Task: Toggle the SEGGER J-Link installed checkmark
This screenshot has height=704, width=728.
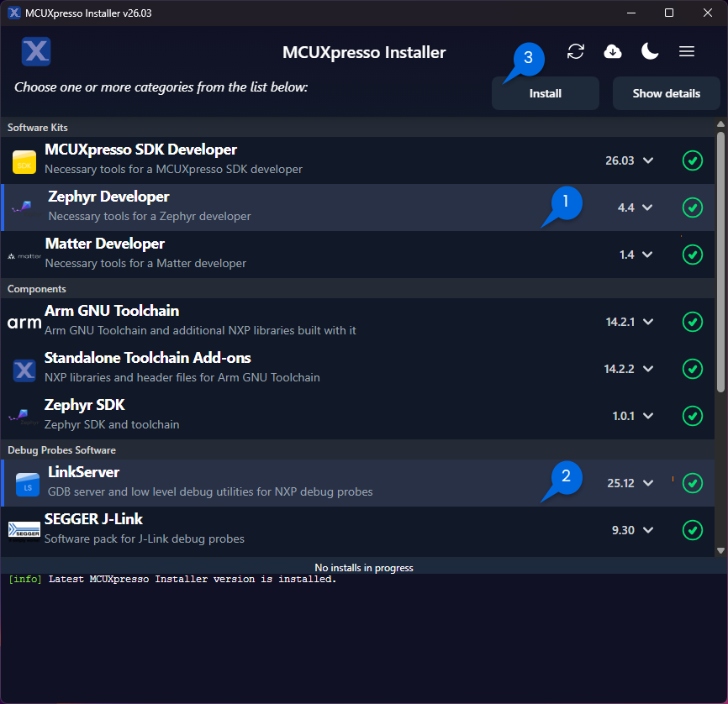Action: pos(692,530)
